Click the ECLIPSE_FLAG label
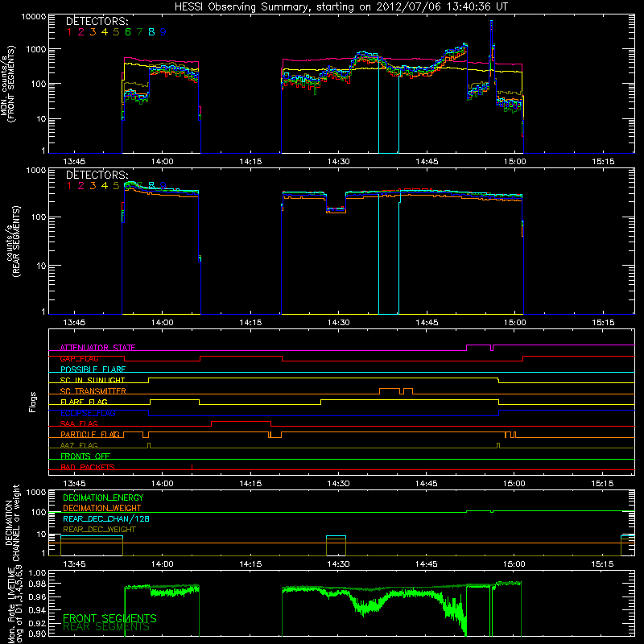 click(88, 413)
